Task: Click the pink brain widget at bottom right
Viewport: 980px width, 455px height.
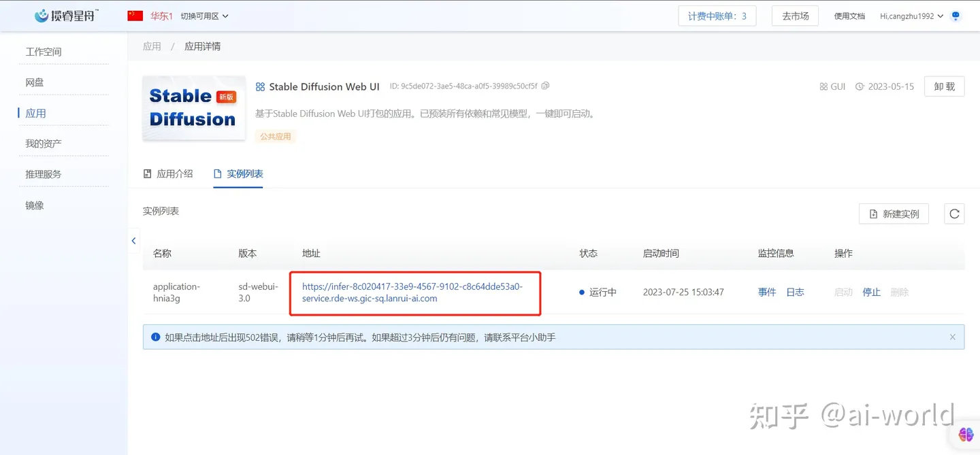Action: coord(966,434)
